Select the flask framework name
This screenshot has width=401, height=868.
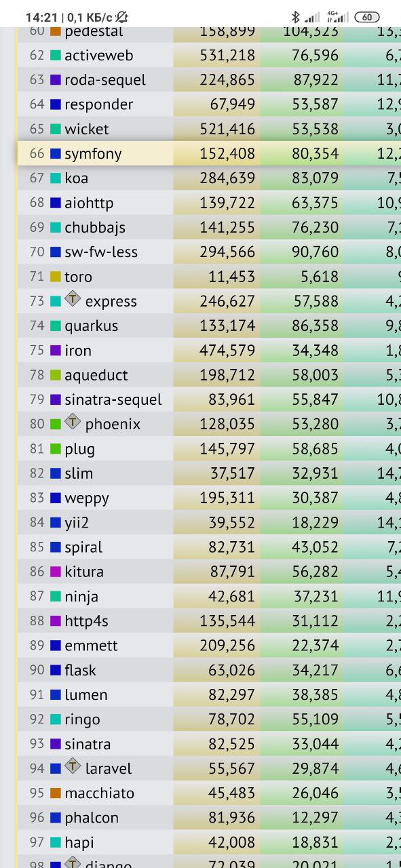(x=81, y=670)
